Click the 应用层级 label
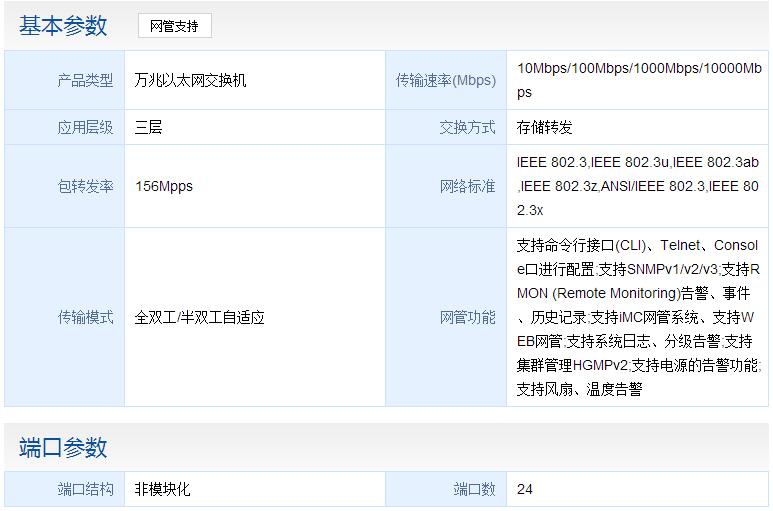Viewport: 773px width, 511px height. pos(85,127)
